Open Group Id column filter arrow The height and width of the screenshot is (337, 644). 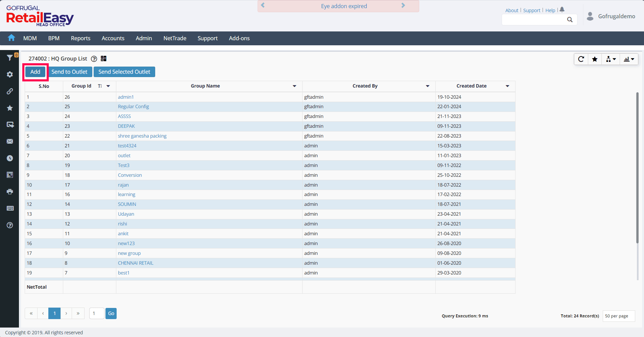(108, 86)
